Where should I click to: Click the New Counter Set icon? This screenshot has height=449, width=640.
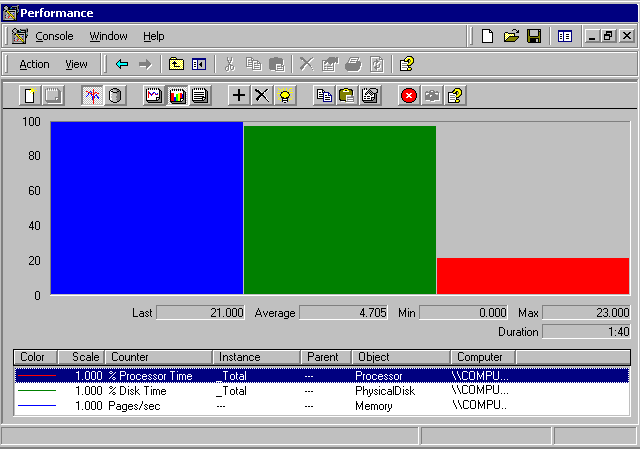click(x=31, y=95)
